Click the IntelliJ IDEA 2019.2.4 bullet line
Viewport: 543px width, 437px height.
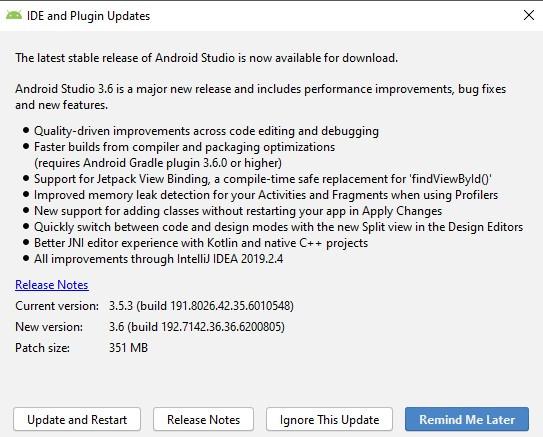pyautogui.click(x=159, y=259)
